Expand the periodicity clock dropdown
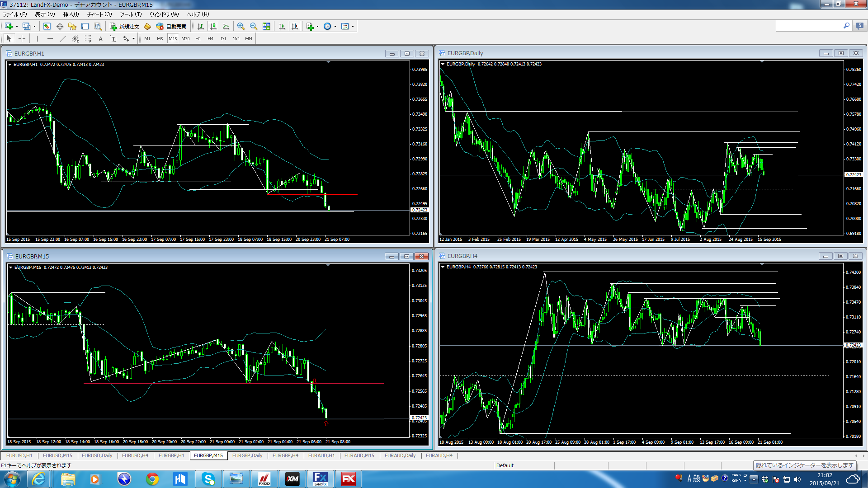The image size is (868, 488). pyautogui.click(x=335, y=26)
